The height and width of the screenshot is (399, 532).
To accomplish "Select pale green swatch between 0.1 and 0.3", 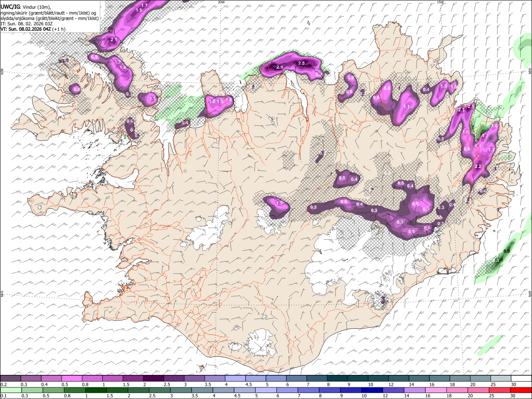I will (x=11, y=390).
